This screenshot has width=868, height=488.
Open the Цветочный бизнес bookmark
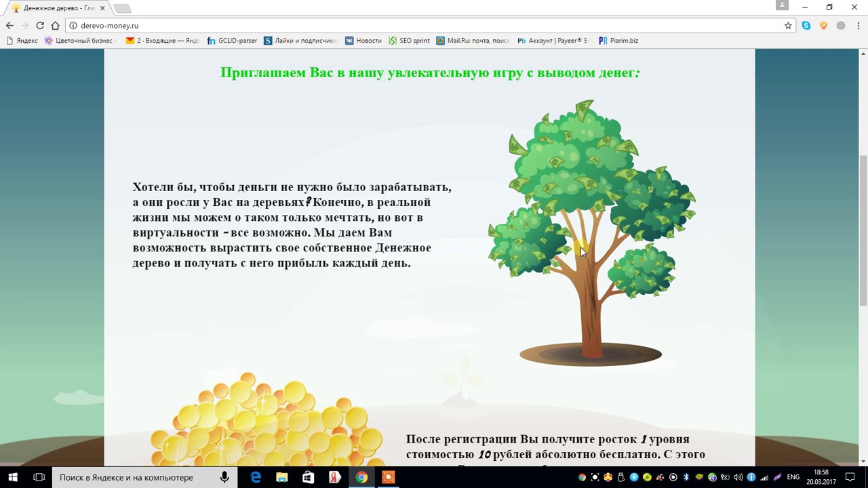(81, 41)
